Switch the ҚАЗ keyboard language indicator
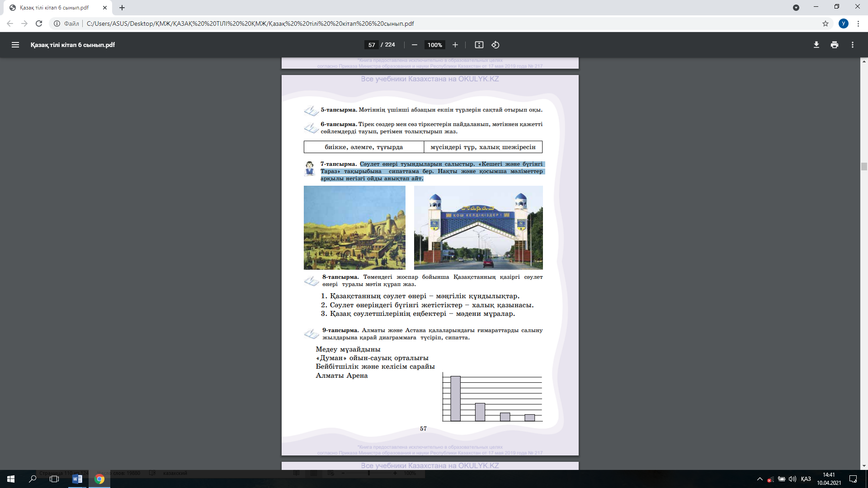Image resolution: width=868 pixels, height=488 pixels. [806, 479]
